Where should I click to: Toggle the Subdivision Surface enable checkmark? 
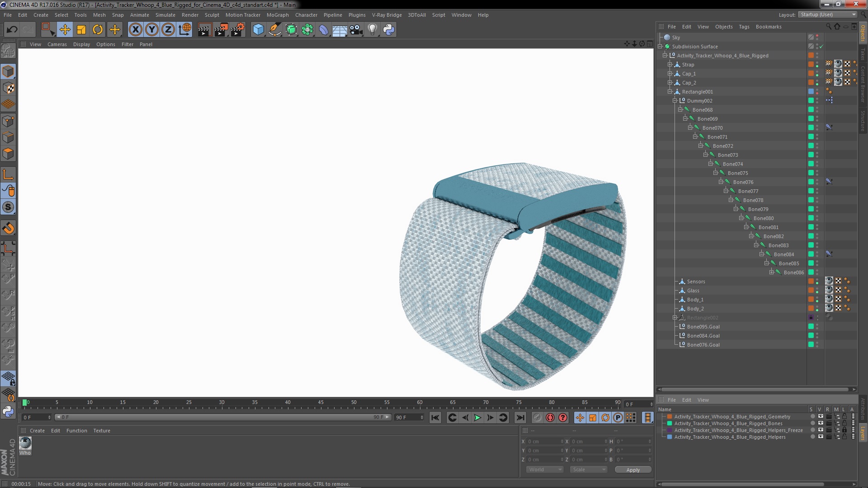coord(821,47)
